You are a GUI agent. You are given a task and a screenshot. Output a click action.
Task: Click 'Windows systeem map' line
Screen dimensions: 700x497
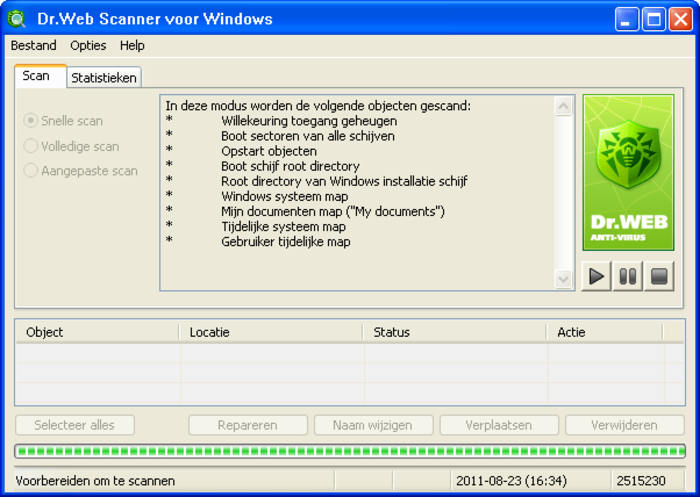coord(284,197)
